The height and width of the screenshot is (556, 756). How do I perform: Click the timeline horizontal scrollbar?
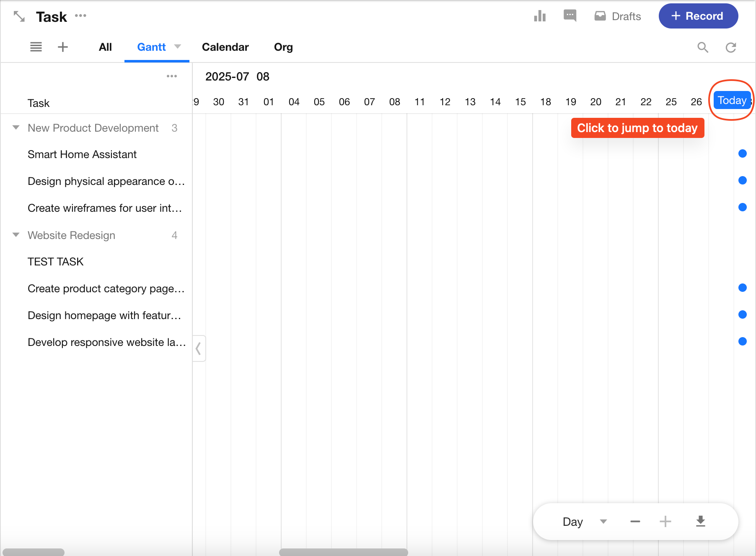343,552
